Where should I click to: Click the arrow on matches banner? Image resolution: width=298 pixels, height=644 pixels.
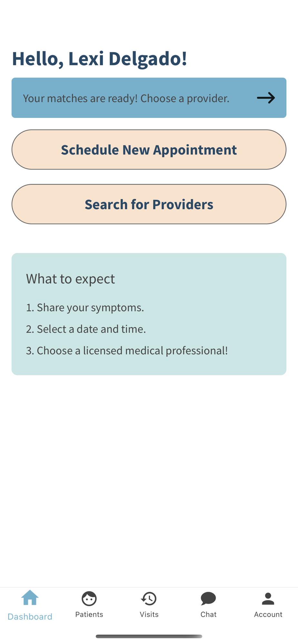point(266,98)
